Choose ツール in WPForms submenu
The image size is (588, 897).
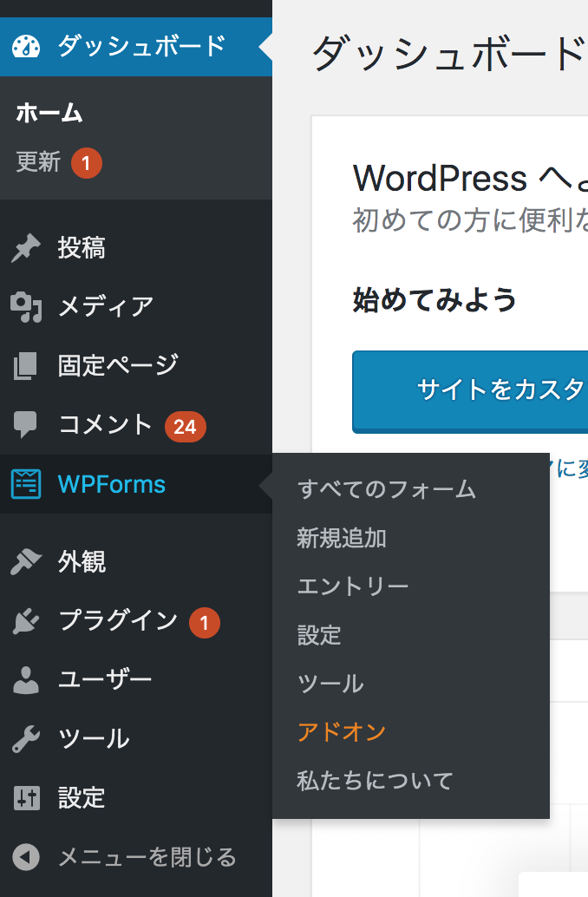click(330, 684)
